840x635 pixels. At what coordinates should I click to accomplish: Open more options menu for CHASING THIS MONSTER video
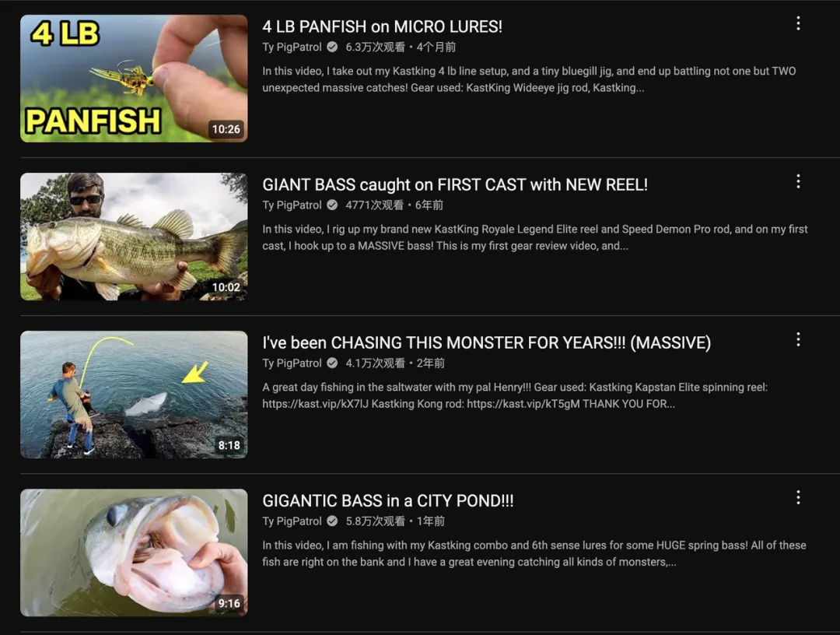(x=798, y=339)
